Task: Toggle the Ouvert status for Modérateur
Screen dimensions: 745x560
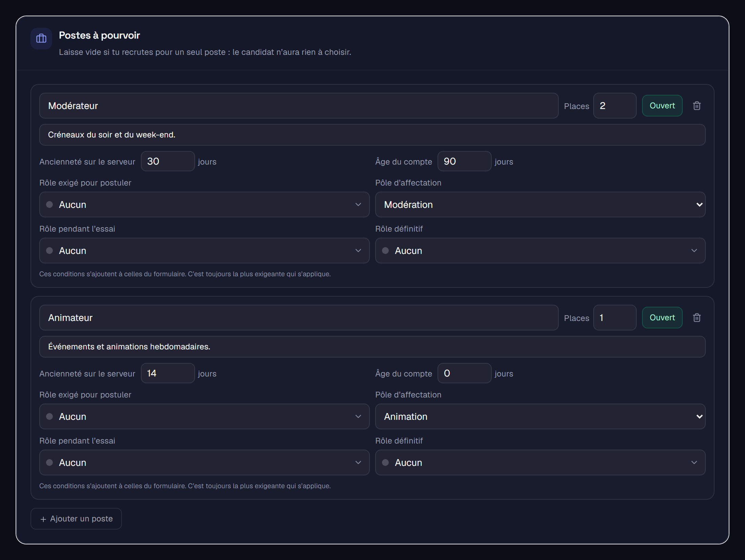Action: 662,106
